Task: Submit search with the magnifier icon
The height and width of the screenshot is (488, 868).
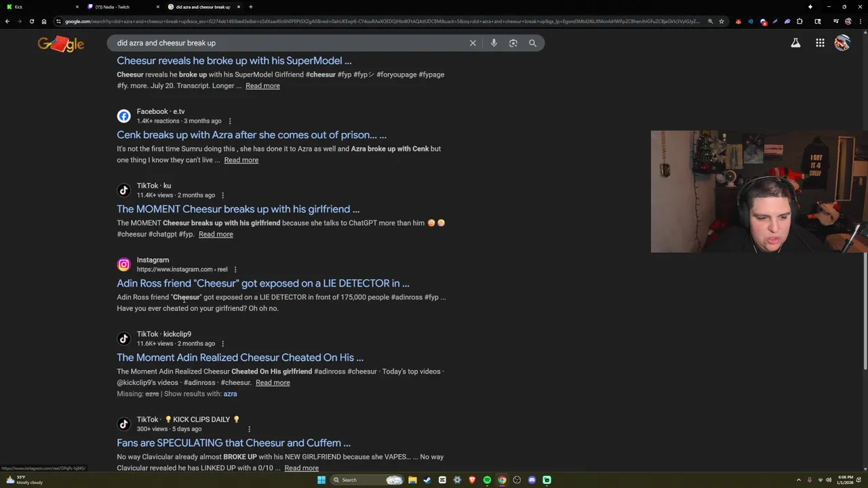Action: [x=532, y=43]
